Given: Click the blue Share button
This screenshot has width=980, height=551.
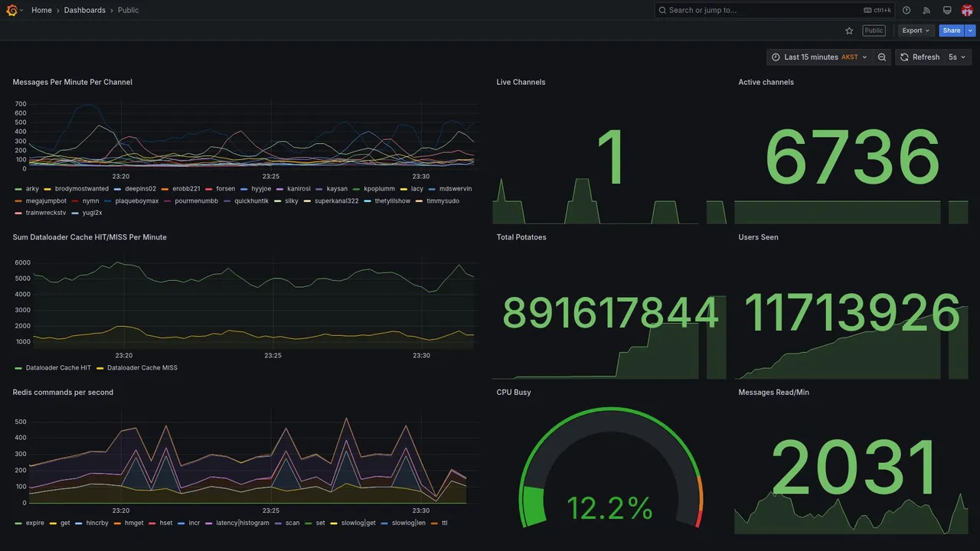Looking at the screenshot, I should (952, 31).
